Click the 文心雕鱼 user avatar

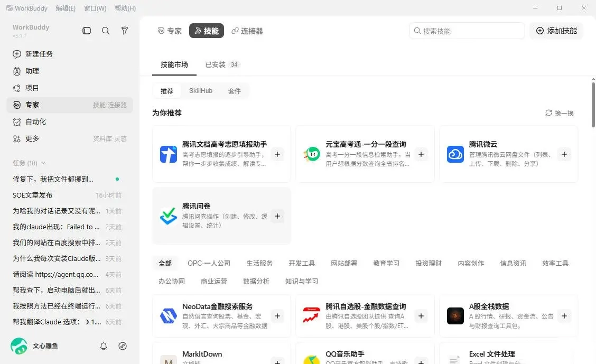pyautogui.click(x=19, y=346)
